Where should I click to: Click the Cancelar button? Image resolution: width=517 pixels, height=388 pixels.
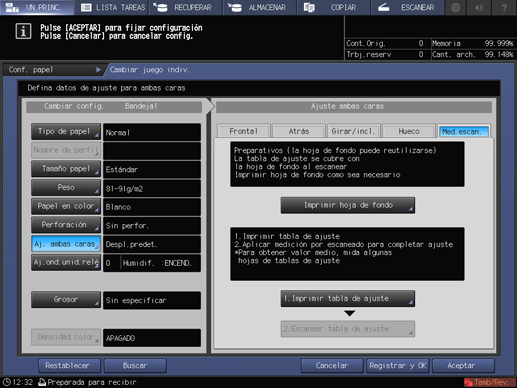332,366
